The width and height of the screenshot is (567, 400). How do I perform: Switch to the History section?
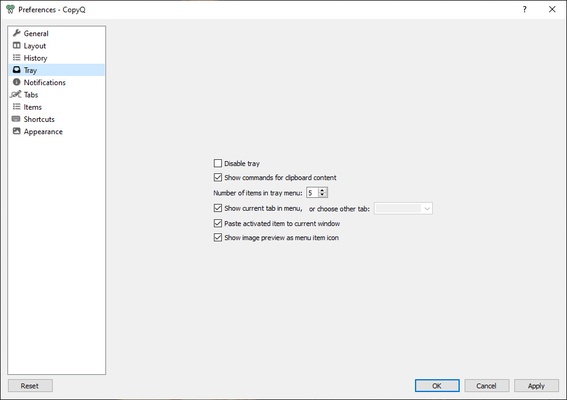coord(56,58)
